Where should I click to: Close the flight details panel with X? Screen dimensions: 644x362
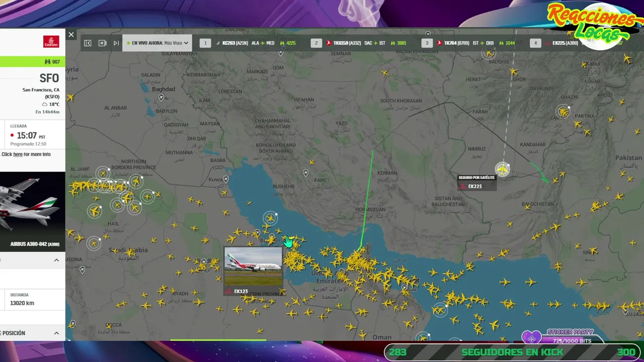(71, 35)
